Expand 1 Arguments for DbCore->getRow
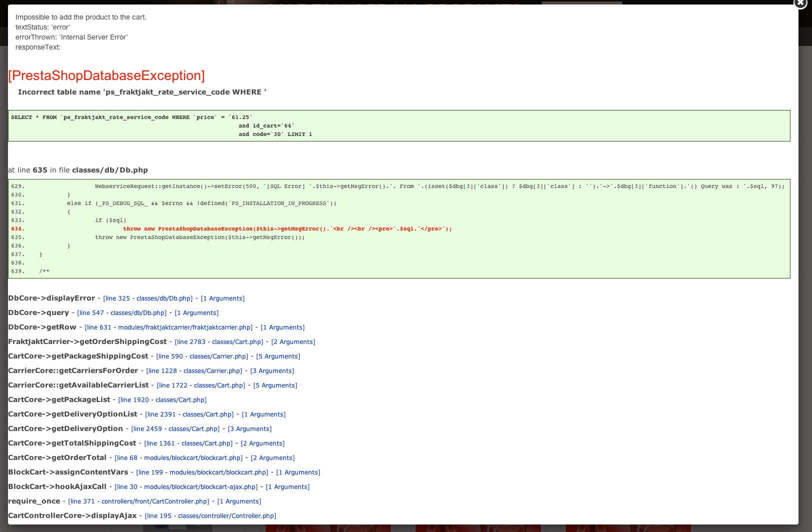Screen dimensions: 812x532 coord(283,327)
